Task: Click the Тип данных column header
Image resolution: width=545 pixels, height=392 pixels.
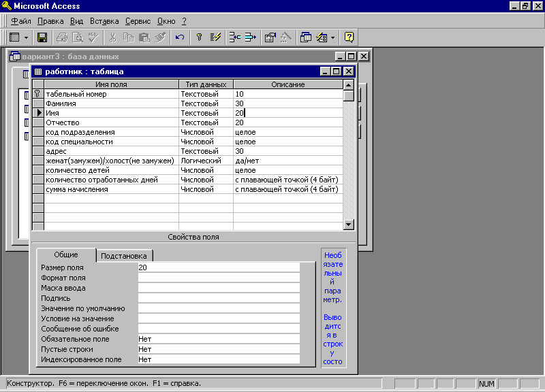Action: point(206,84)
